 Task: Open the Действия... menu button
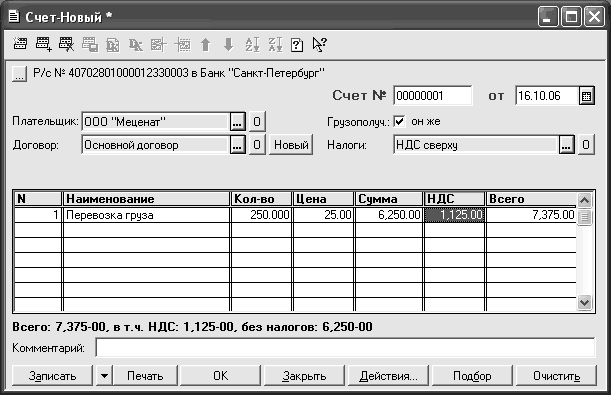pyautogui.click(x=388, y=376)
